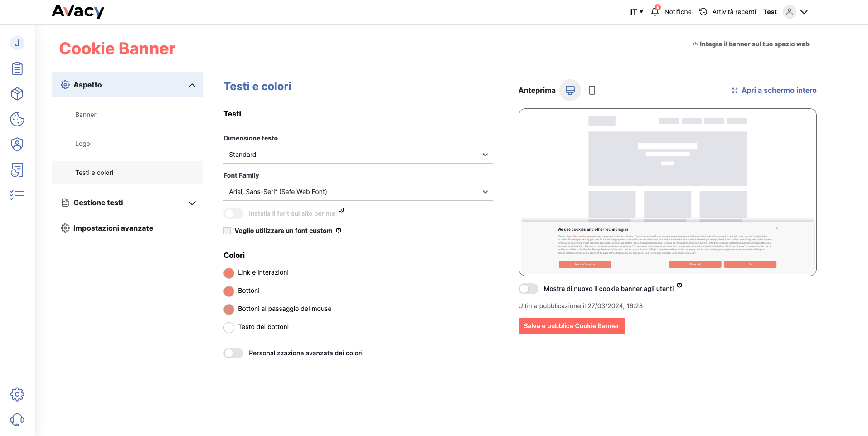Open the support headset icon

point(17,420)
